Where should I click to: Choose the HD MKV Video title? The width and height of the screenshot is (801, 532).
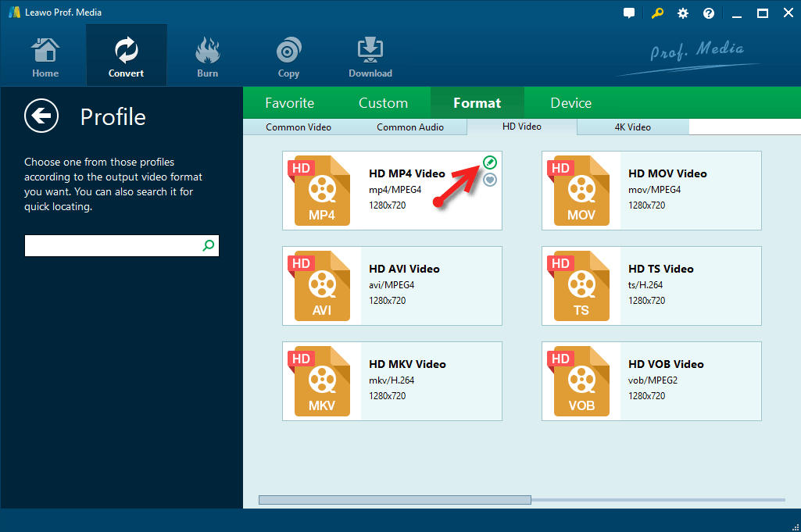pos(407,365)
